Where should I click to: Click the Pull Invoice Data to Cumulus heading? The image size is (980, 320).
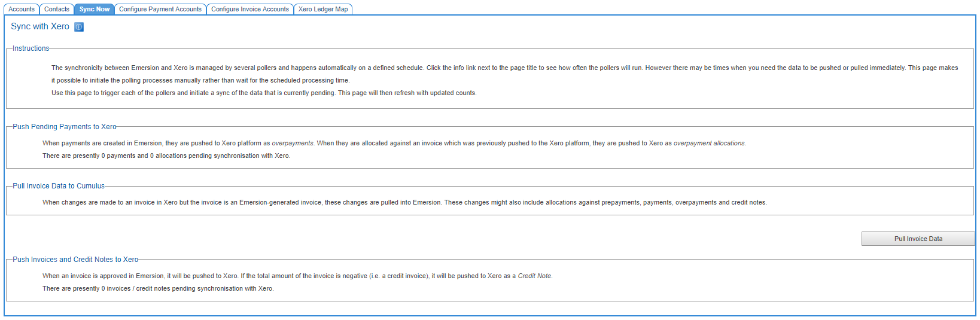[59, 186]
